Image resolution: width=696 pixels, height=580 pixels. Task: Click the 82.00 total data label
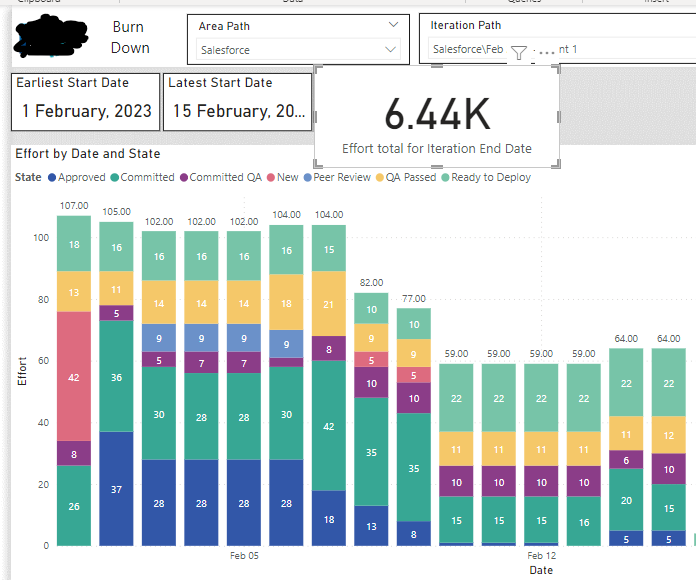point(371,283)
